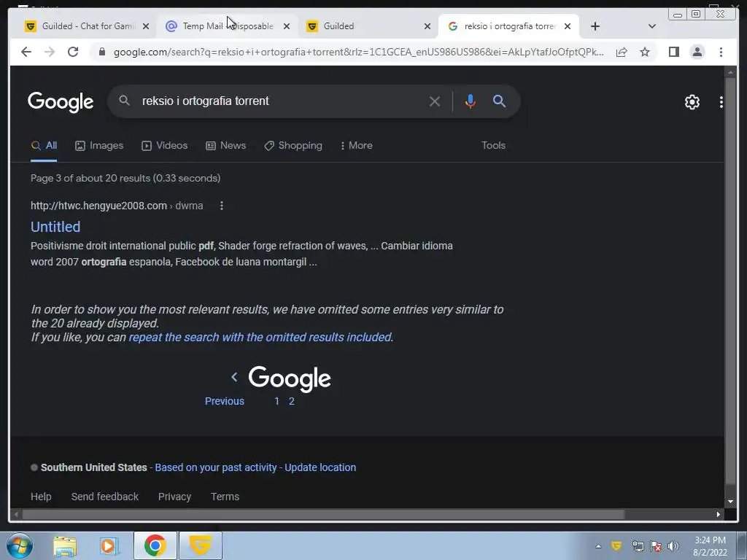Click the horizontal scrollbar thumb
The image size is (747, 560).
pos(323,514)
